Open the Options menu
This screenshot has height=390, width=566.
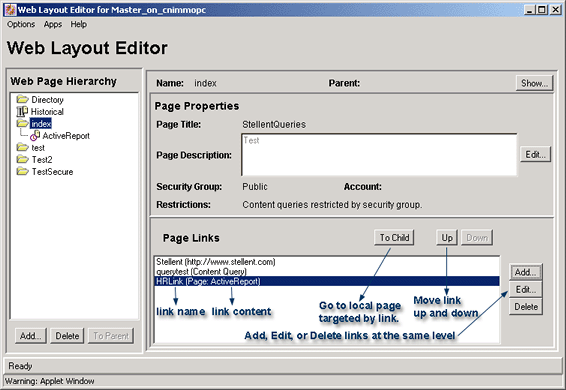click(21, 24)
